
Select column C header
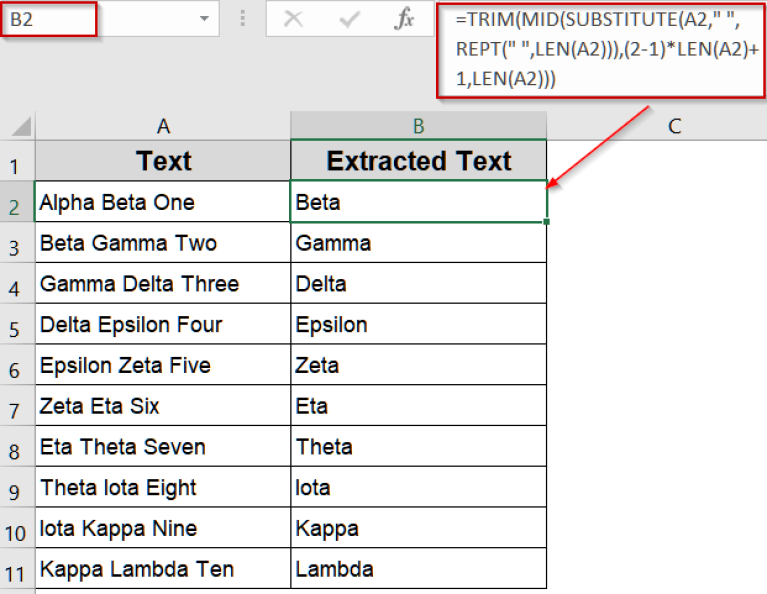[x=674, y=126]
